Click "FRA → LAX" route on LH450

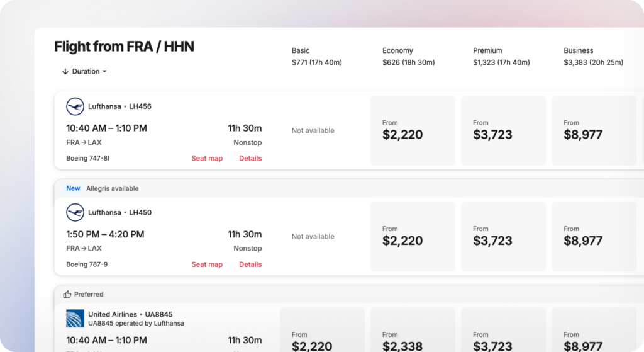coord(84,249)
